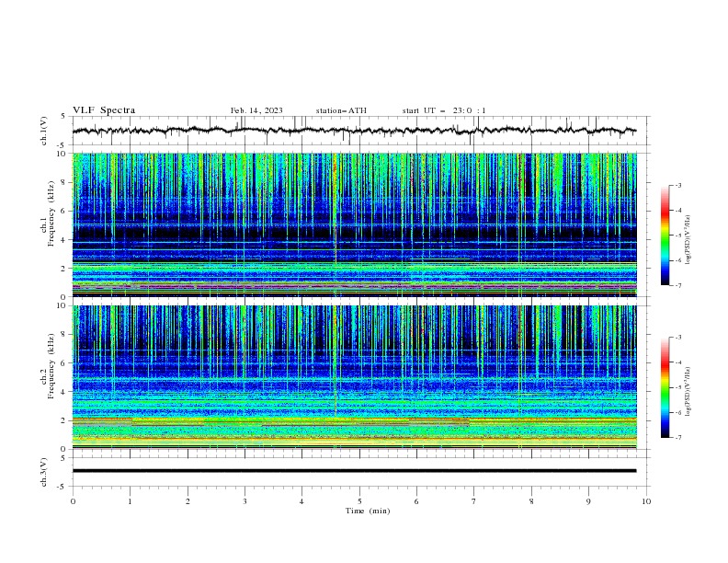Image resolution: width=728 pixels, height=563 pixels.
Task: Click the "Time (min)" axis label
Action: (368, 511)
